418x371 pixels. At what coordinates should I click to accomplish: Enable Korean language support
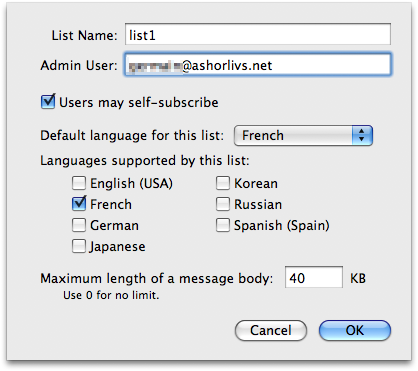coord(223,183)
